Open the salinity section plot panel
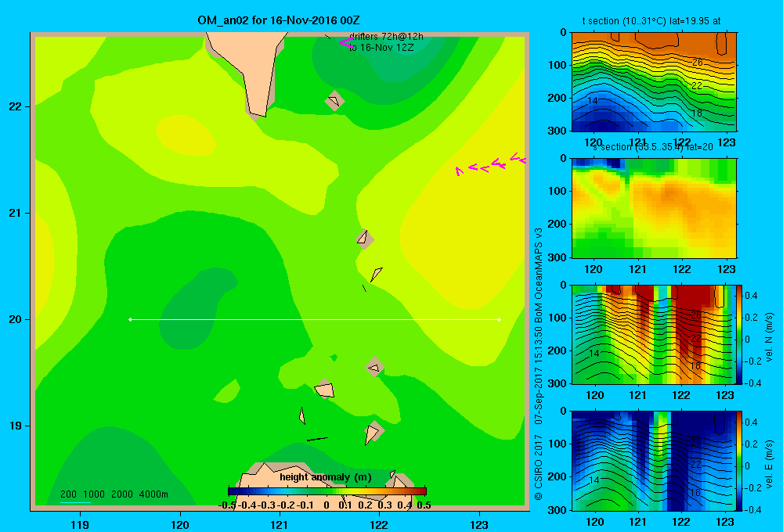Screen dimensions: 783x532 [x=654, y=208]
